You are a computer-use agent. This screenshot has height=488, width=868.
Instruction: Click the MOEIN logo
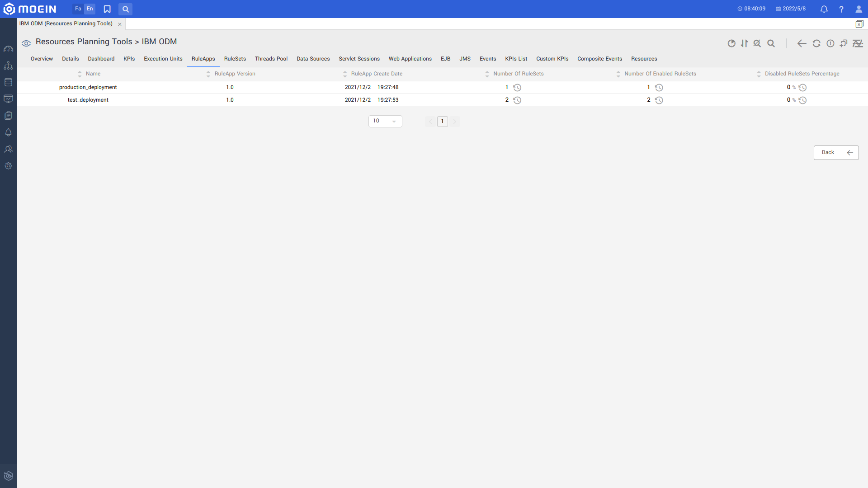click(x=30, y=9)
